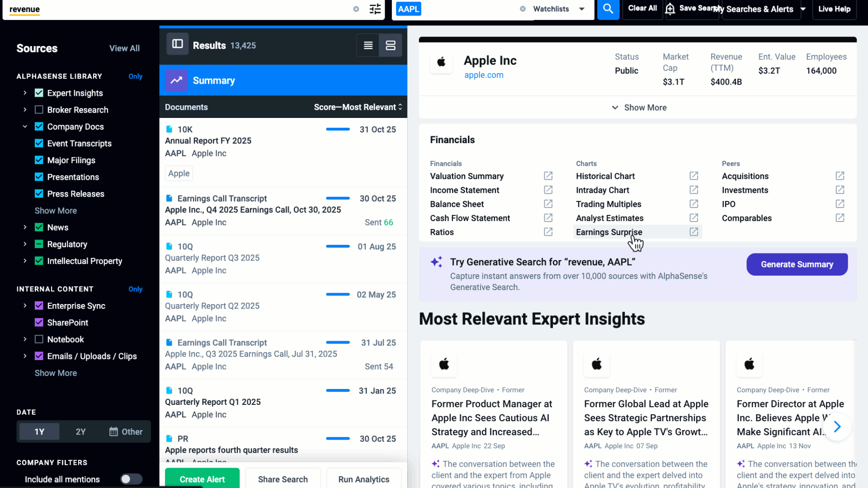Screen dimensions: 868x488
Task: Uncheck the News source checkbox
Action: [39, 227]
